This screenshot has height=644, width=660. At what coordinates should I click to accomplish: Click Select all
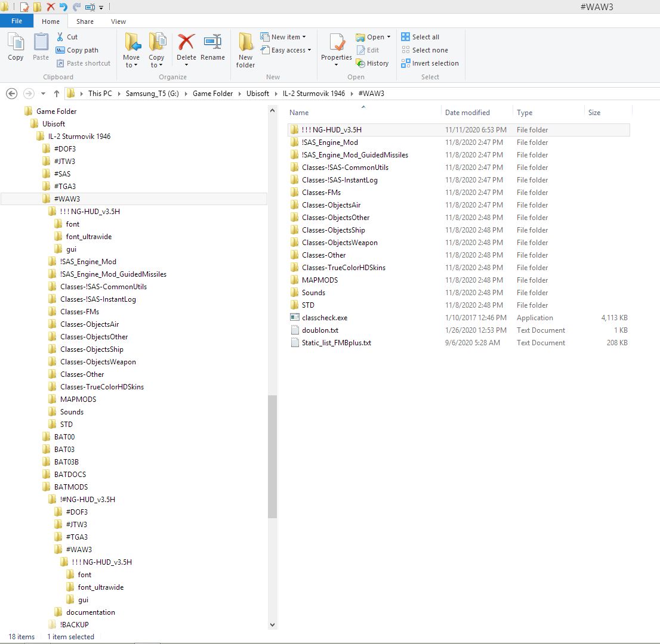(x=420, y=37)
